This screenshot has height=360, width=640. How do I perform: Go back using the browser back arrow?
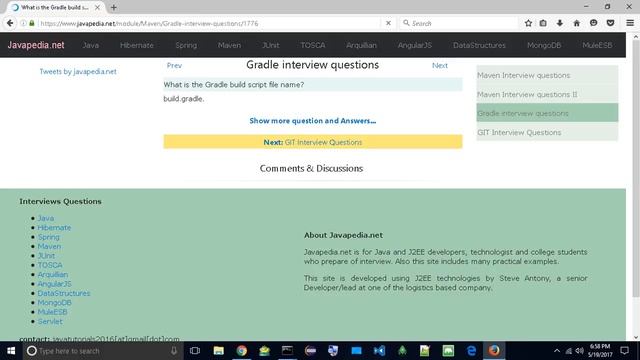click(10, 23)
